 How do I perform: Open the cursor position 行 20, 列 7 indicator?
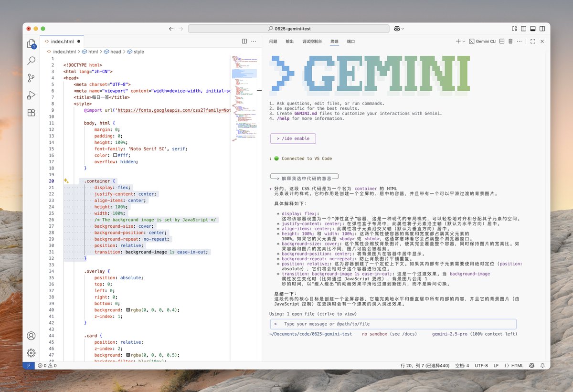425,366
